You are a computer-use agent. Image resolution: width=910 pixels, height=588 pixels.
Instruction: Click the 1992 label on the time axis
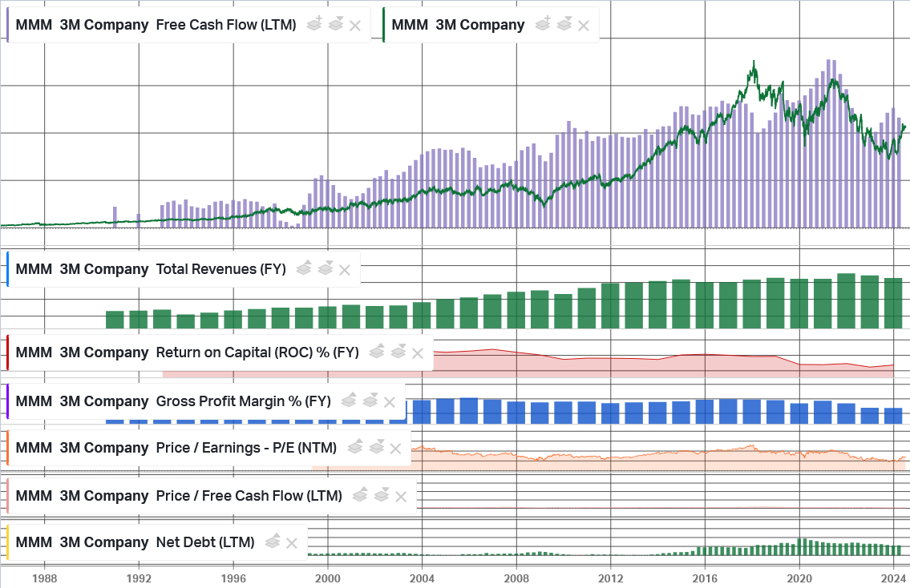point(139,578)
